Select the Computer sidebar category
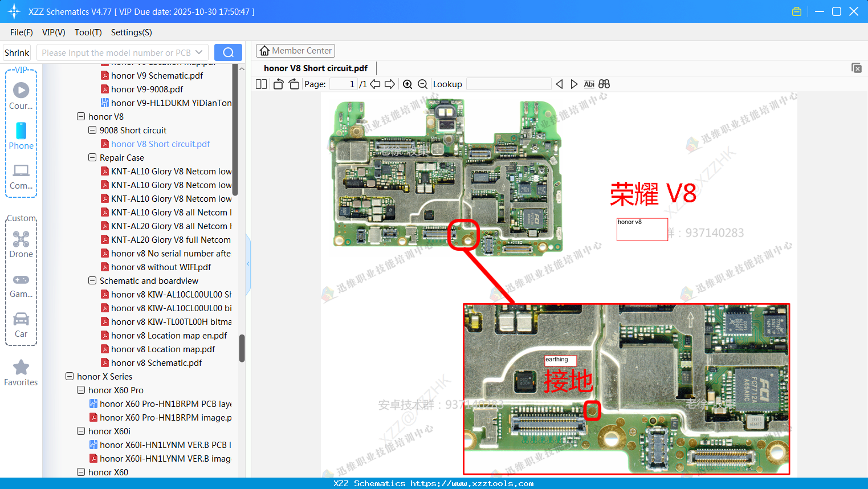The image size is (868, 489). [x=21, y=176]
